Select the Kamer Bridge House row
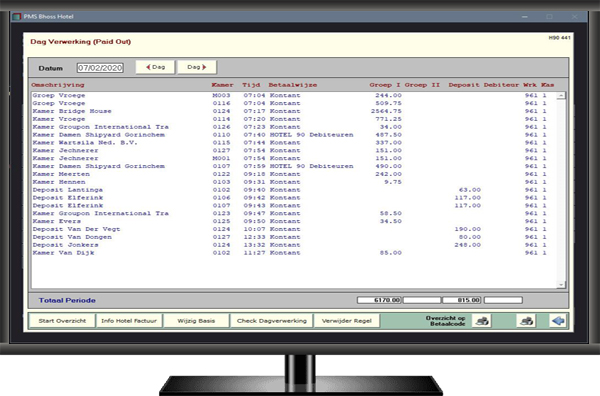 pyautogui.click(x=294, y=111)
